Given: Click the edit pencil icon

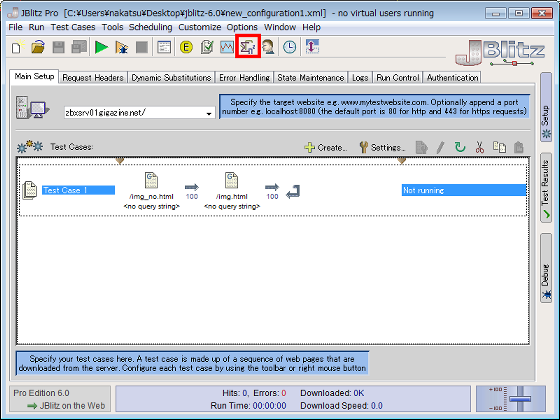Looking at the screenshot, I should tap(440, 147).
